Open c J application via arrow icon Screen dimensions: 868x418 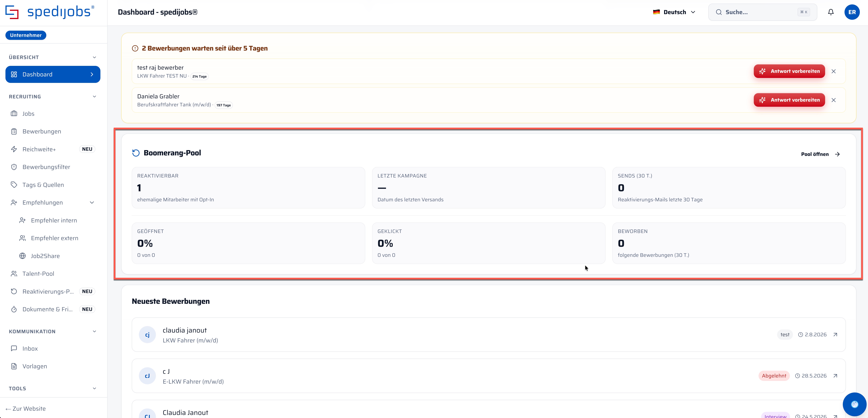pyautogui.click(x=835, y=376)
